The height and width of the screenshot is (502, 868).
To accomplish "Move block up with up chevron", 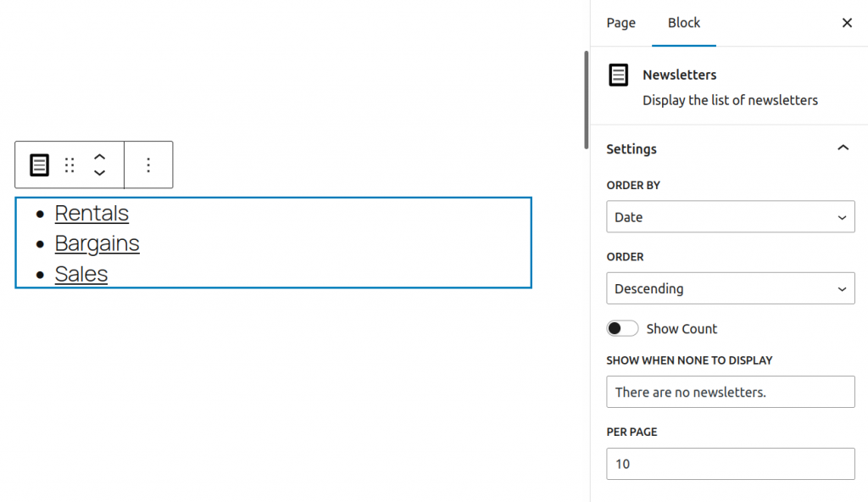I will (x=99, y=157).
